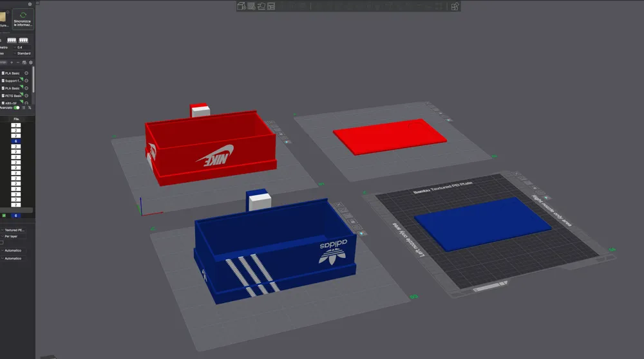This screenshot has height=359, width=644.
Task: Click the list icon next to Avanzato toggle
Action: click(23, 107)
